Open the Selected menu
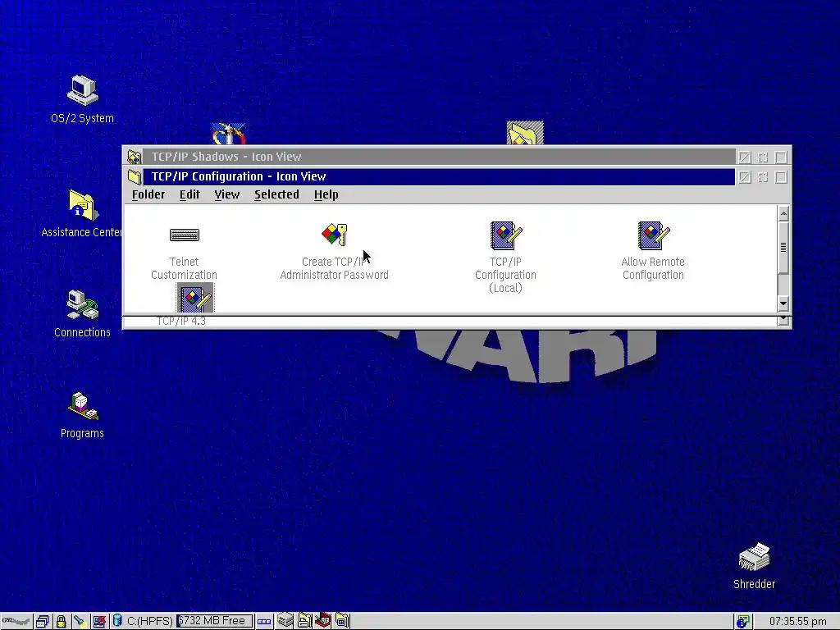The height and width of the screenshot is (630, 840). (x=276, y=194)
